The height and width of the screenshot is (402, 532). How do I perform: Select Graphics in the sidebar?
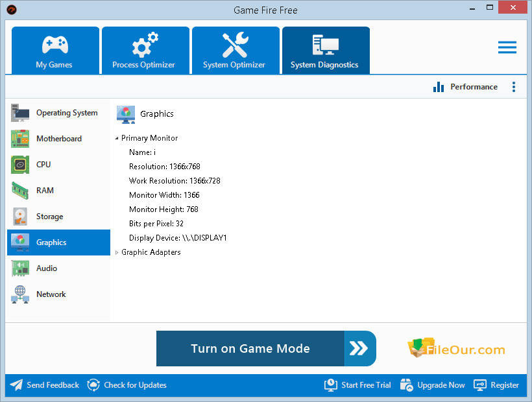[58, 242]
